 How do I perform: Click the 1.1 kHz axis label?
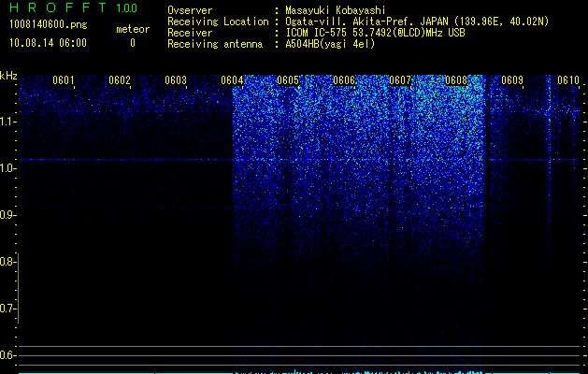[7, 122]
